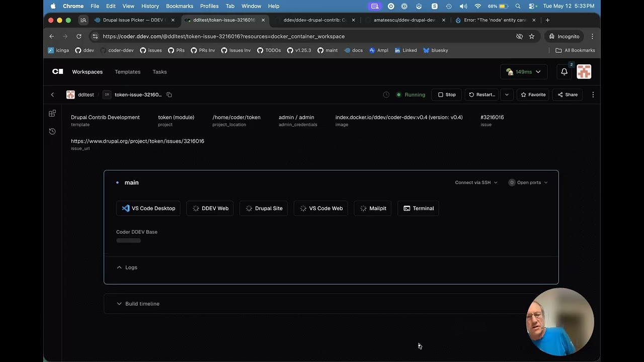
Task: Click the drupal.org issue URL text
Action: click(137, 141)
